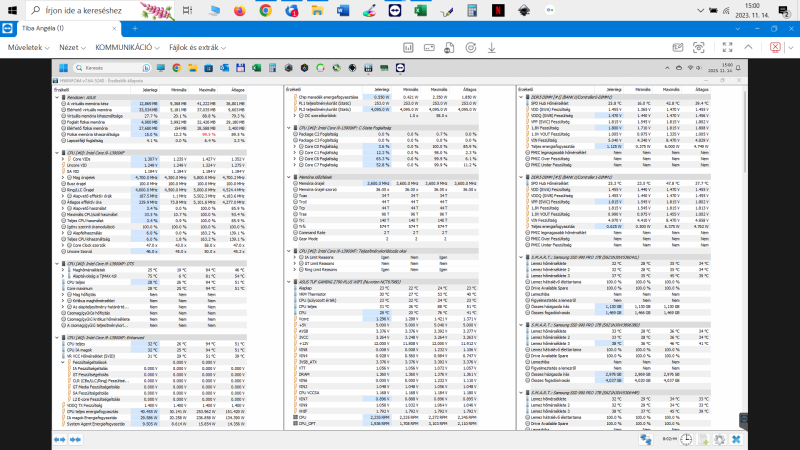Close the Tiba Angéla (1) tab

pos(114,29)
